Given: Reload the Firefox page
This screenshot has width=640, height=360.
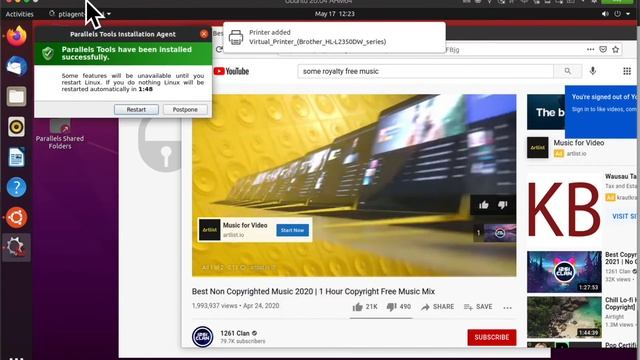Looking at the screenshot, I should 219,49.
